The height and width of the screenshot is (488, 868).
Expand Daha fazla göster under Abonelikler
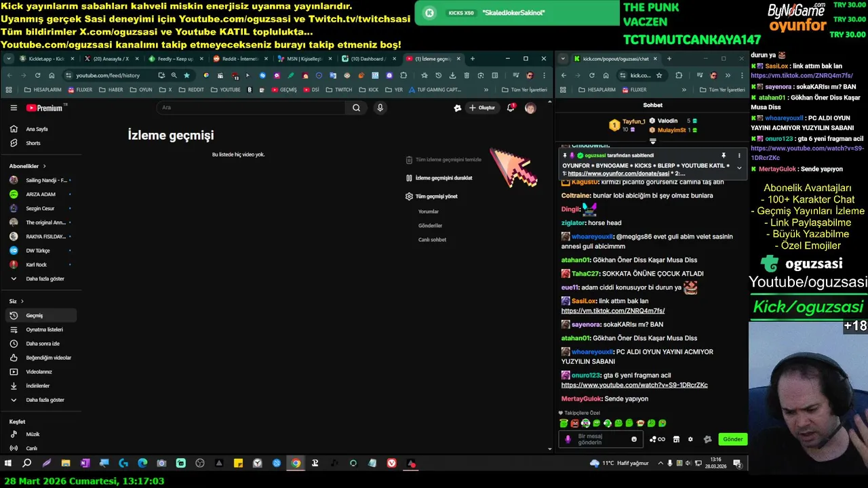(x=41, y=279)
